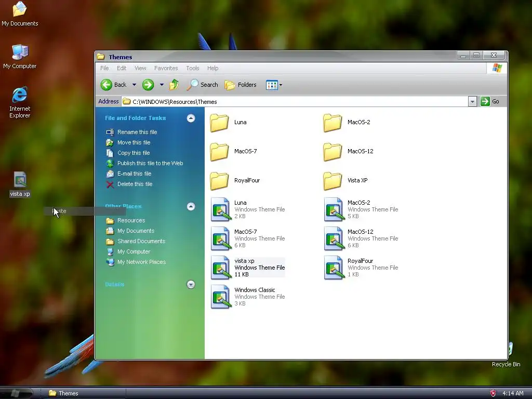
Task: Click the red security shield tray icon
Action: tap(494, 393)
